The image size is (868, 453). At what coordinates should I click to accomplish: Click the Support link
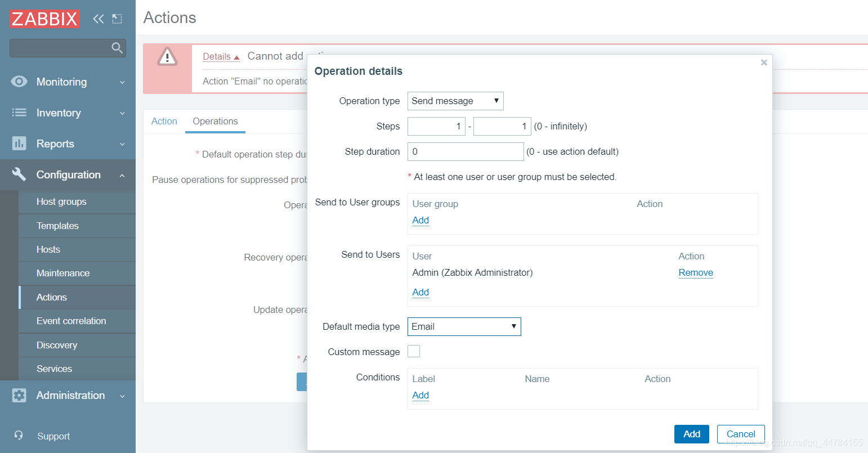53,436
